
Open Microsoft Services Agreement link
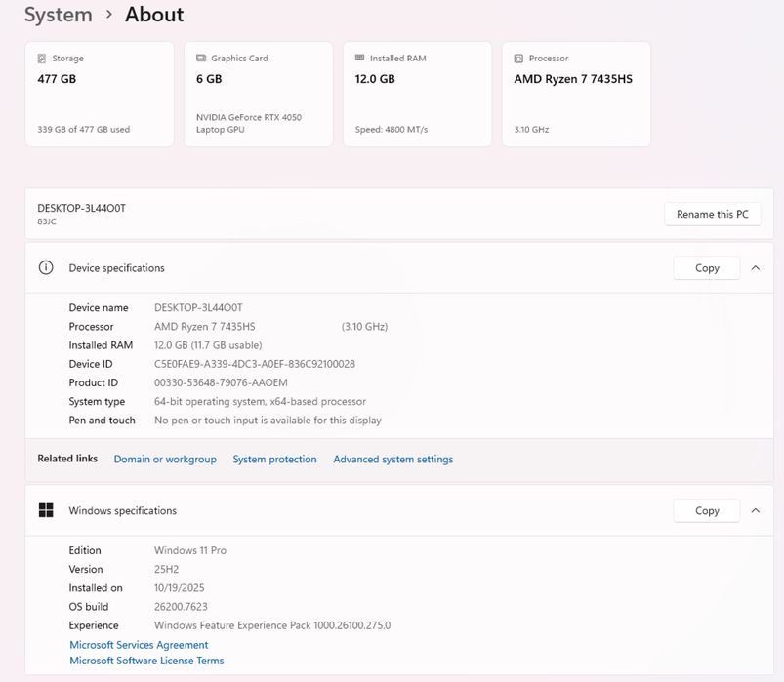[x=139, y=645]
